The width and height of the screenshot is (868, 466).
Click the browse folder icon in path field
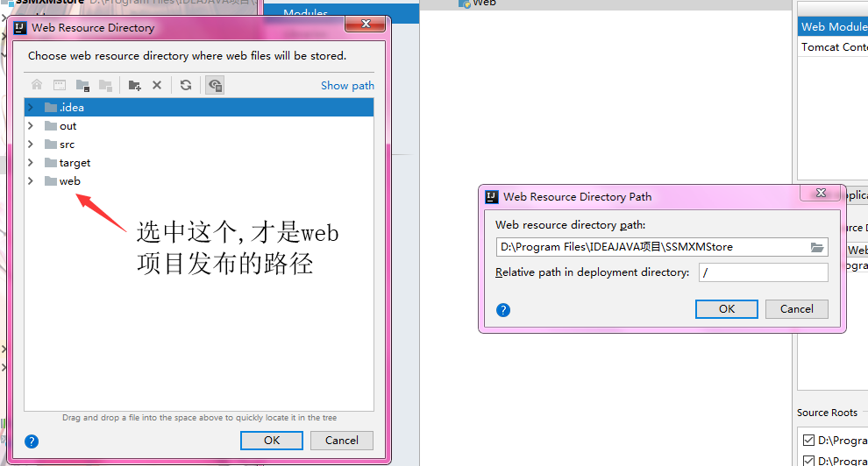click(x=817, y=247)
